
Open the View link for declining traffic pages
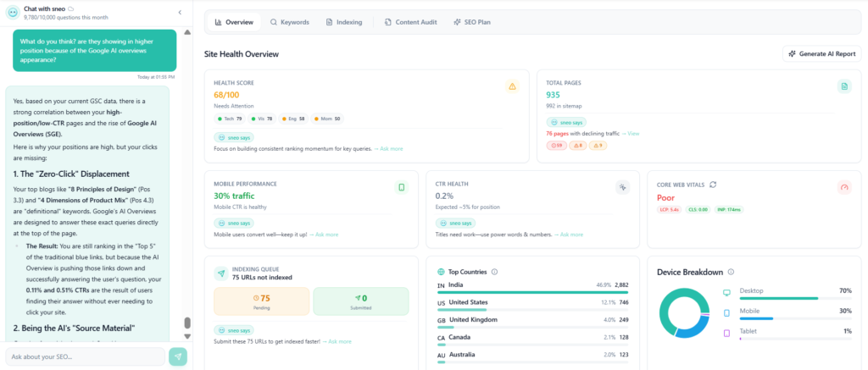coord(631,134)
